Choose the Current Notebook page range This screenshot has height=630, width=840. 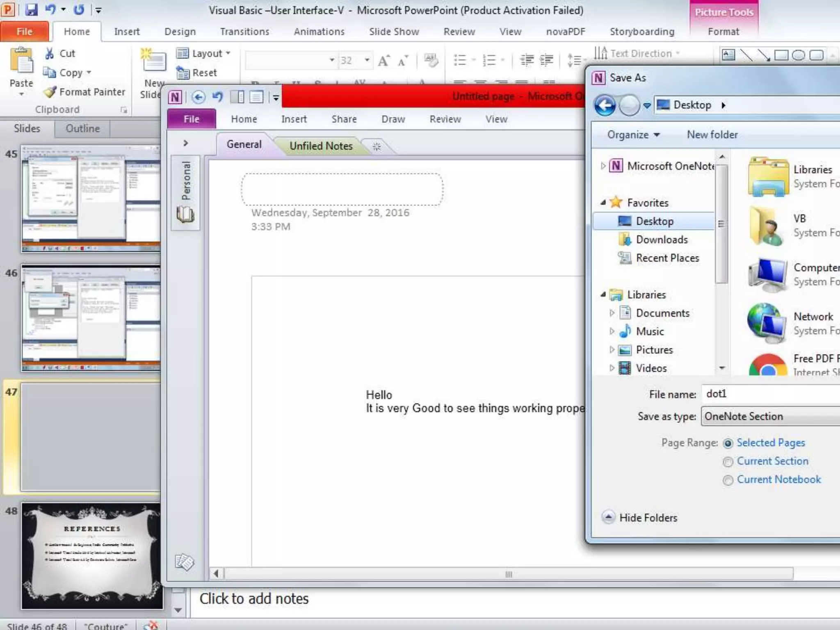pyautogui.click(x=728, y=480)
